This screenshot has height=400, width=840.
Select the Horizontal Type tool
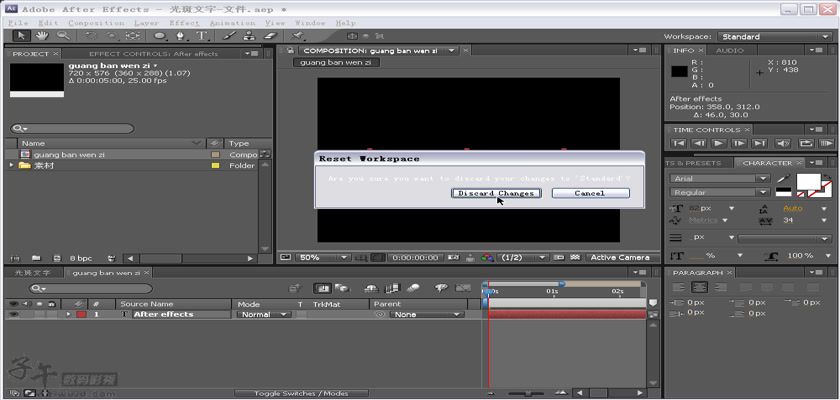[x=201, y=36]
